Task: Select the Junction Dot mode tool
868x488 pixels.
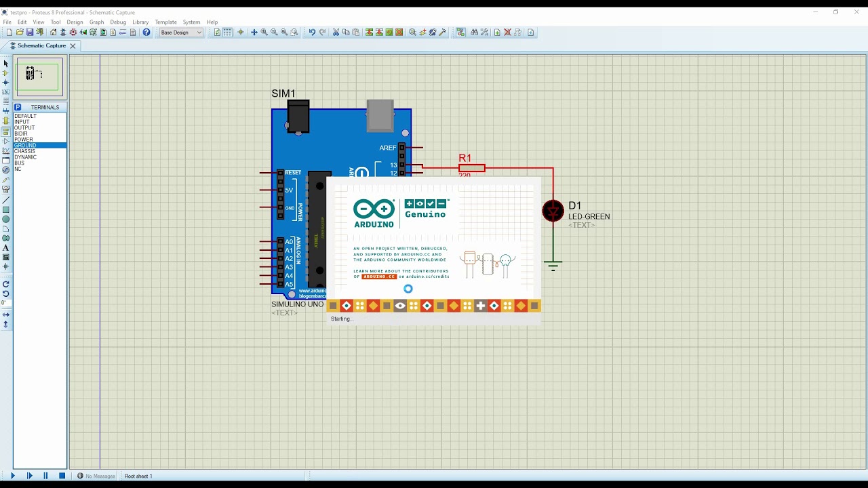Action: point(6,82)
